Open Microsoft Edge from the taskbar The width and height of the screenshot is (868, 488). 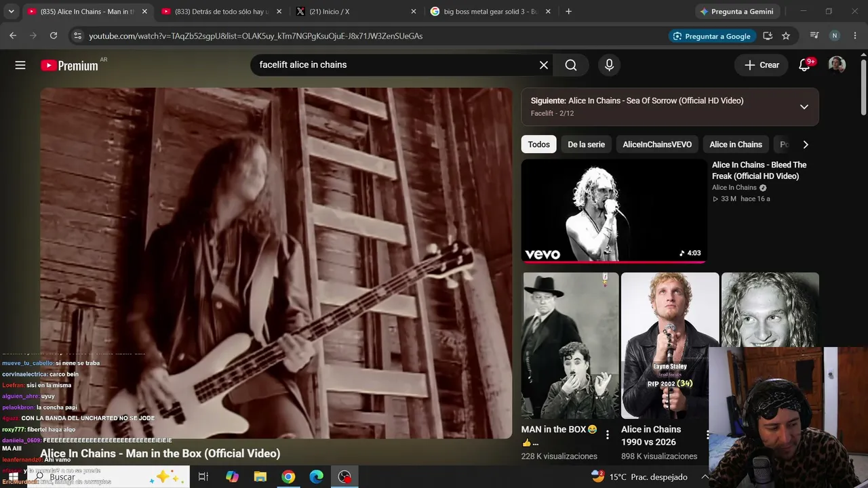pyautogui.click(x=317, y=477)
